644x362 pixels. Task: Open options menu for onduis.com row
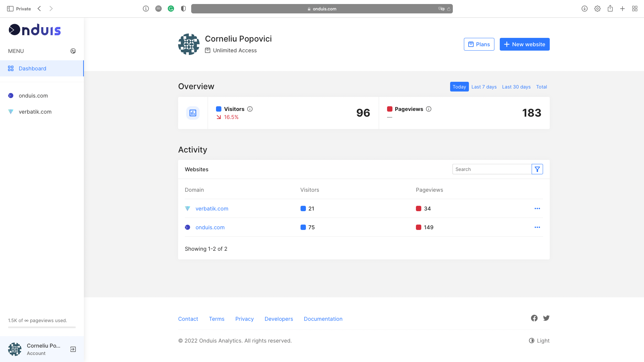pyautogui.click(x=537, y=227)
